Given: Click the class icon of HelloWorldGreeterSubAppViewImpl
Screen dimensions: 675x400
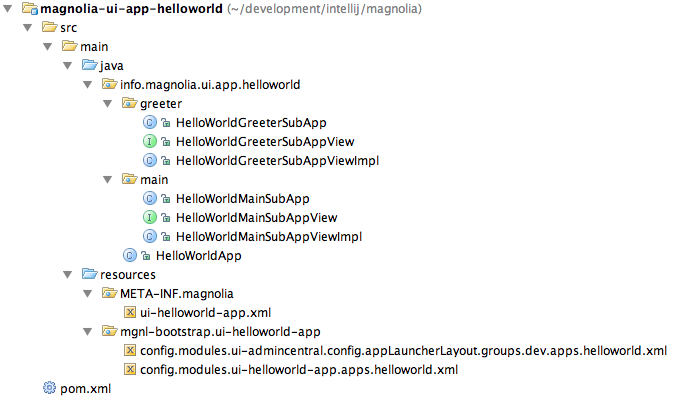Looking at the screenshot, I should (149, 161).
